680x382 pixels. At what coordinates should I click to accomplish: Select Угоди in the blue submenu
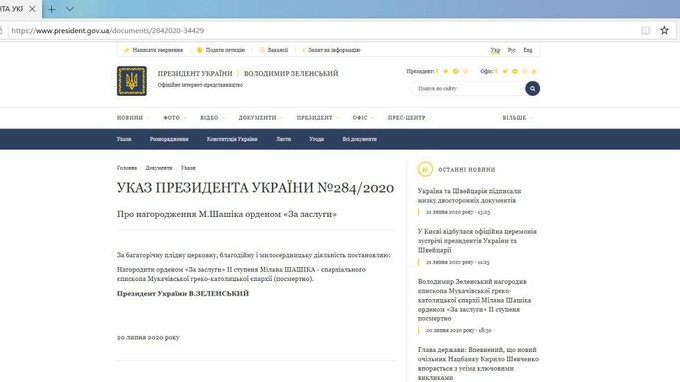(x=317, y=139)
